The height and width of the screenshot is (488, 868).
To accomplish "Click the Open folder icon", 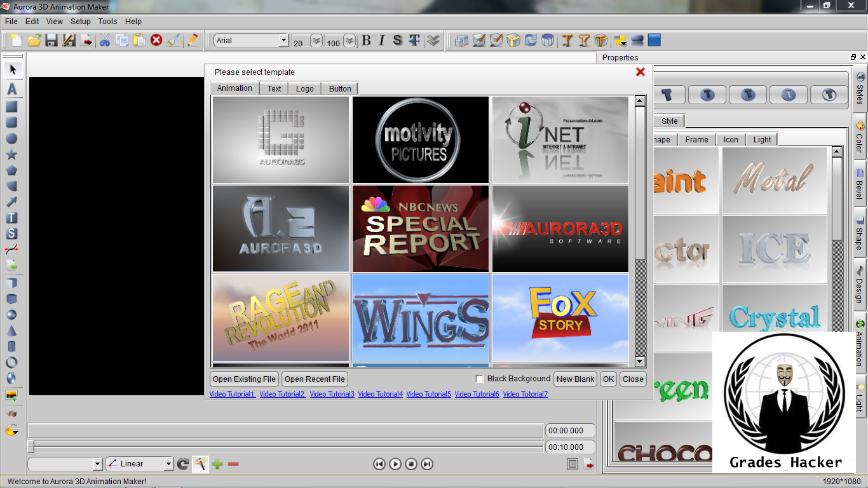I will 34,41.
